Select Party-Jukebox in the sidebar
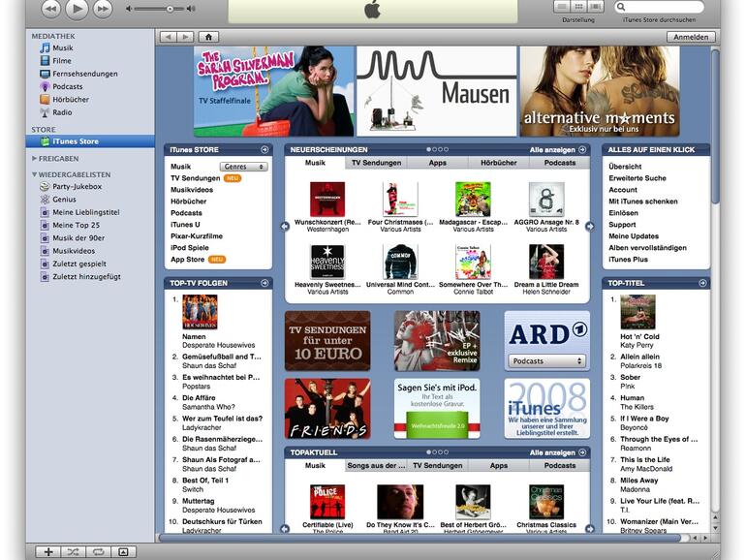This screenshot has height=560, width=746. tap(77, 187)
